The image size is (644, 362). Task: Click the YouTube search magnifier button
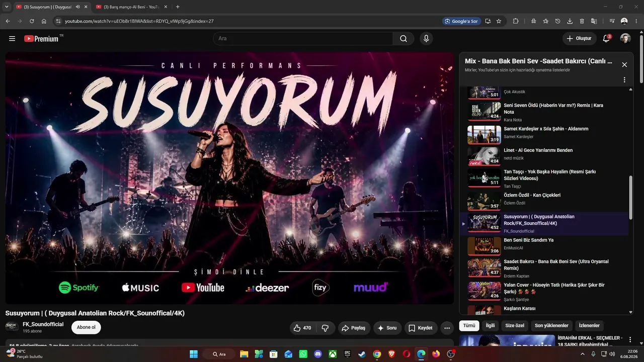(404, 39)
